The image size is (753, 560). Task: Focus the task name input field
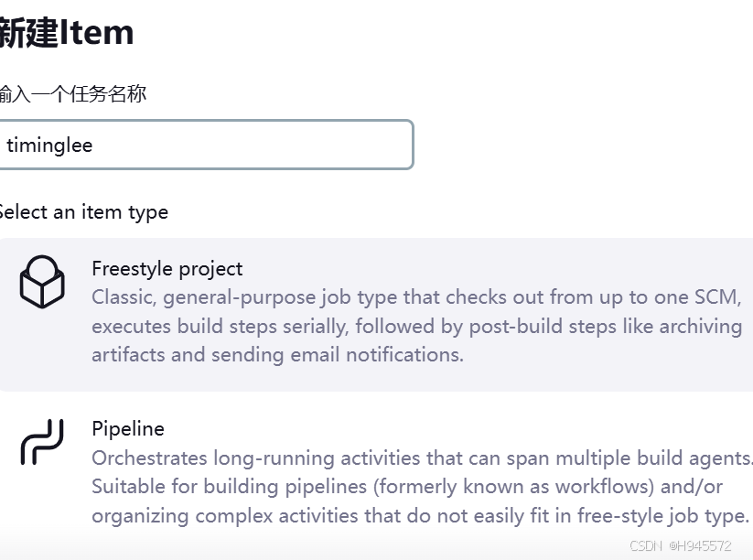click(x=206, y=145)
